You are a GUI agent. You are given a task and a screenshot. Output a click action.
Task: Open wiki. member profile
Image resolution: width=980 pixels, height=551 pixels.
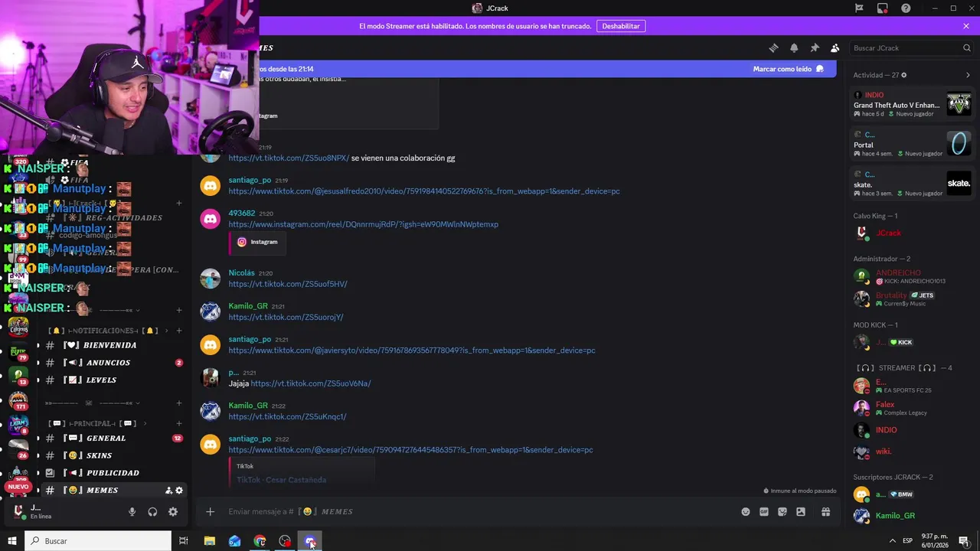(911, 452)
